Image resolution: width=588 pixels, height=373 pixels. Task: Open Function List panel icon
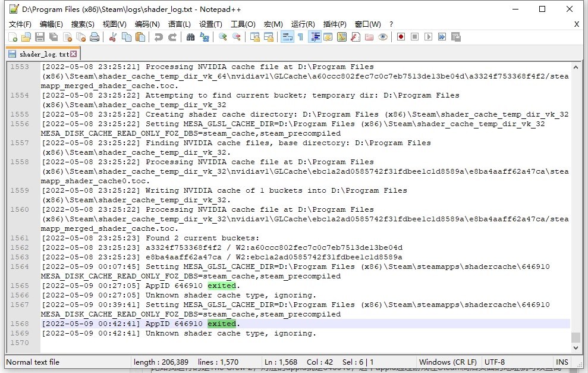tap(356, 37)
